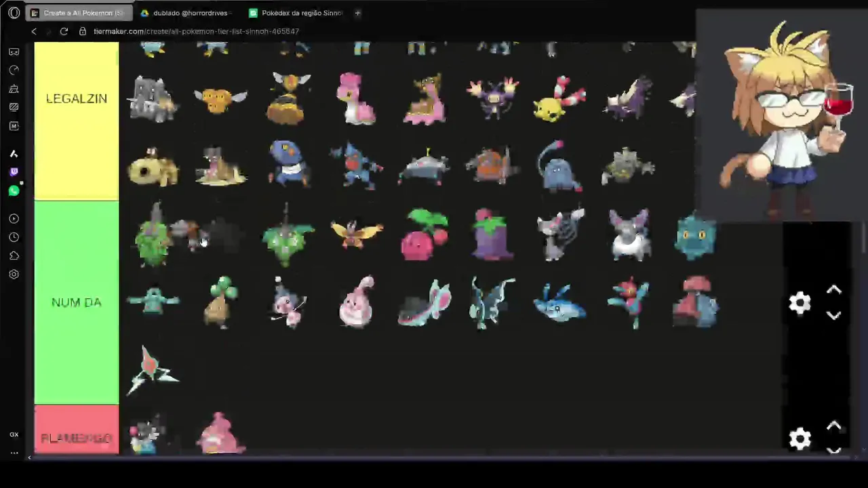
Task: Click the site security lock icon
Action: pos(83,31)
